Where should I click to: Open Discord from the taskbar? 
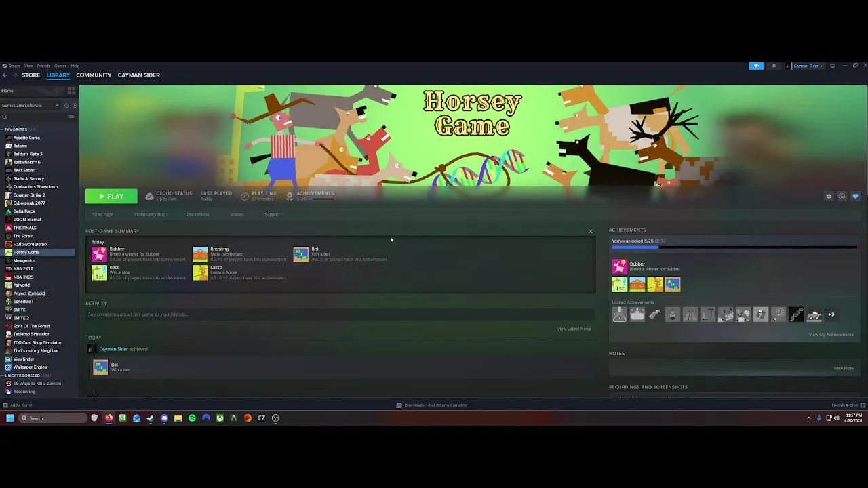tap(164, 418)
